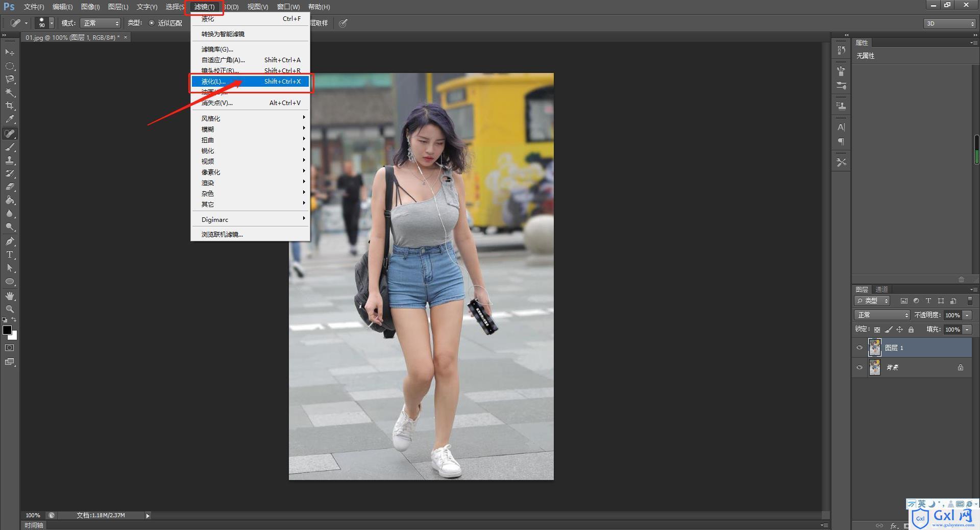
Task: Open the 不透明度 slider dropdown arrow
Action: (x=967, y=315)
